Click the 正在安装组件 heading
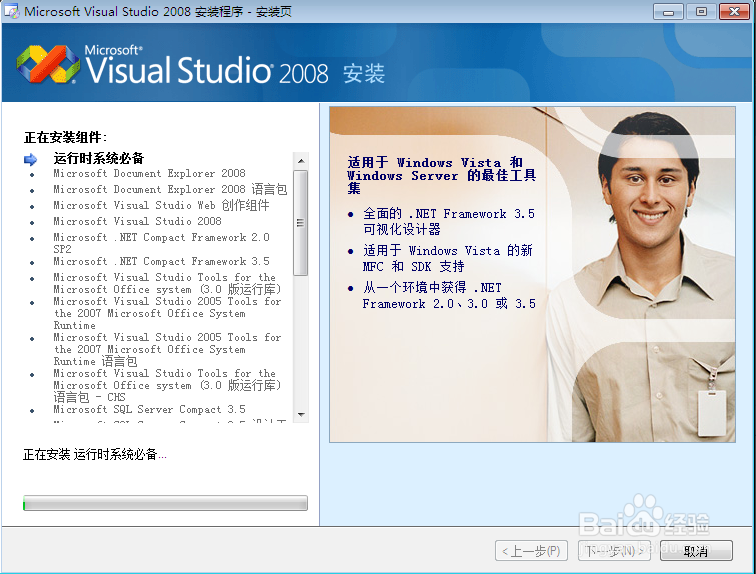This screenshot has width=756, height=574. click(65, 137)
